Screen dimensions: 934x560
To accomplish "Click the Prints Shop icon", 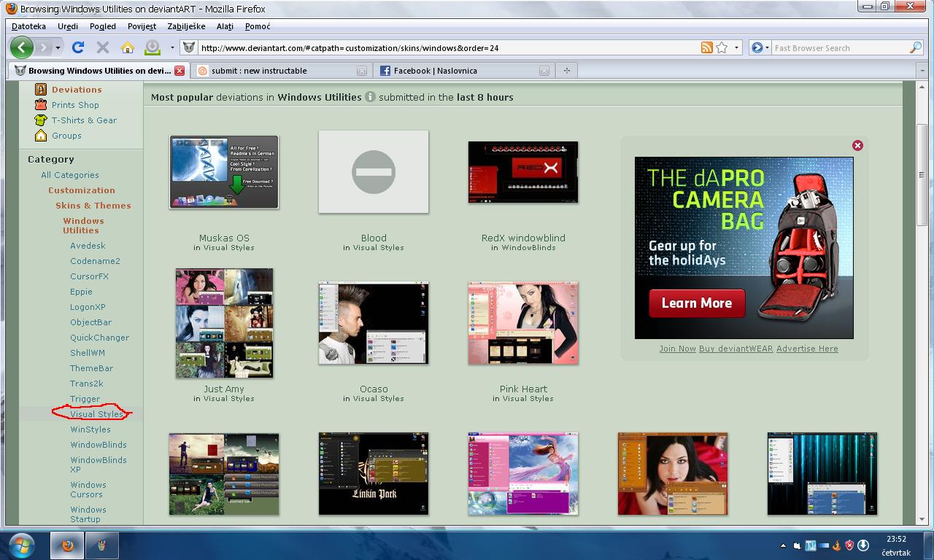I will [x=41, y=105].
